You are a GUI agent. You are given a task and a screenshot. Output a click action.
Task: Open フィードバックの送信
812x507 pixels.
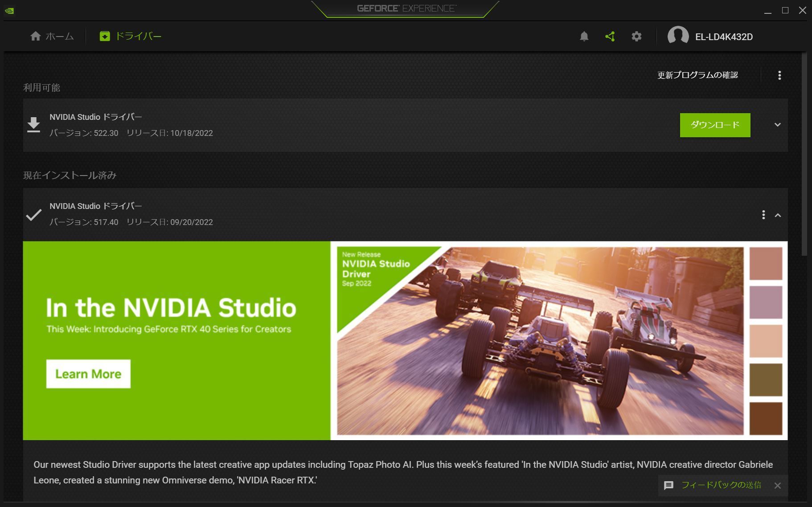point(721,486)
